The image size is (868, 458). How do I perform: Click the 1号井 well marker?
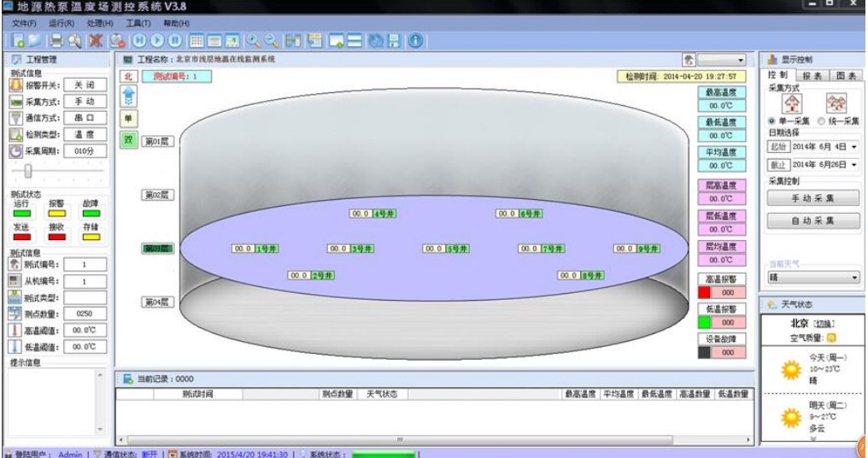(x=255, y=249)
